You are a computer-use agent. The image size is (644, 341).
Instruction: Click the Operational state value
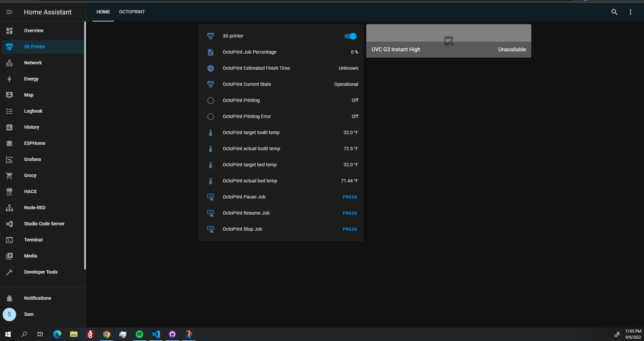point(346,84)
